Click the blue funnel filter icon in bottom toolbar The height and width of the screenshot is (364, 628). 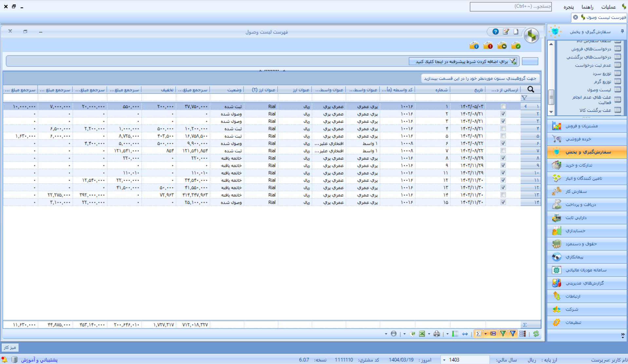click(513, 334)
